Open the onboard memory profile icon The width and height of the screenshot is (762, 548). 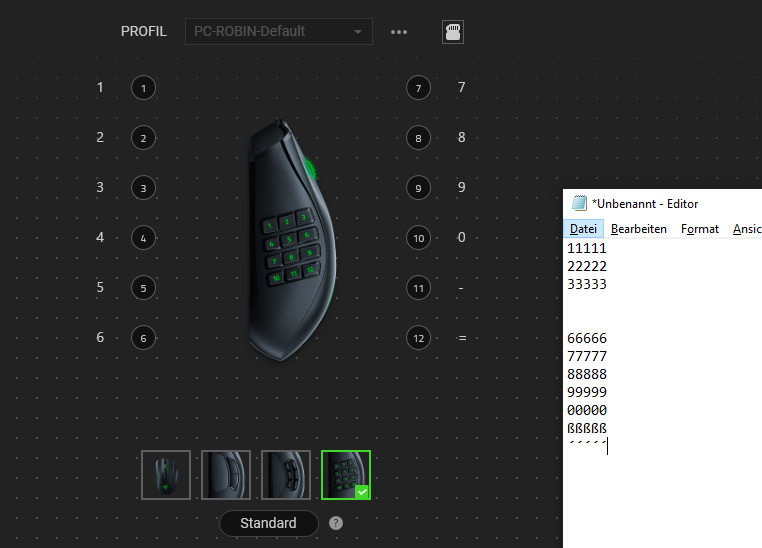(453, 32)
